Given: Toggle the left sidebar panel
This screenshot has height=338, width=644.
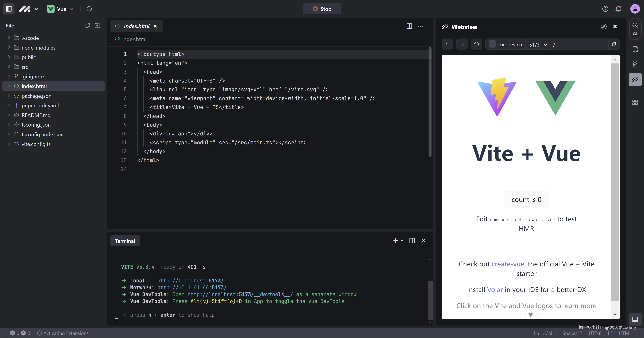Looking at the screenshot, I should [9, 9].
